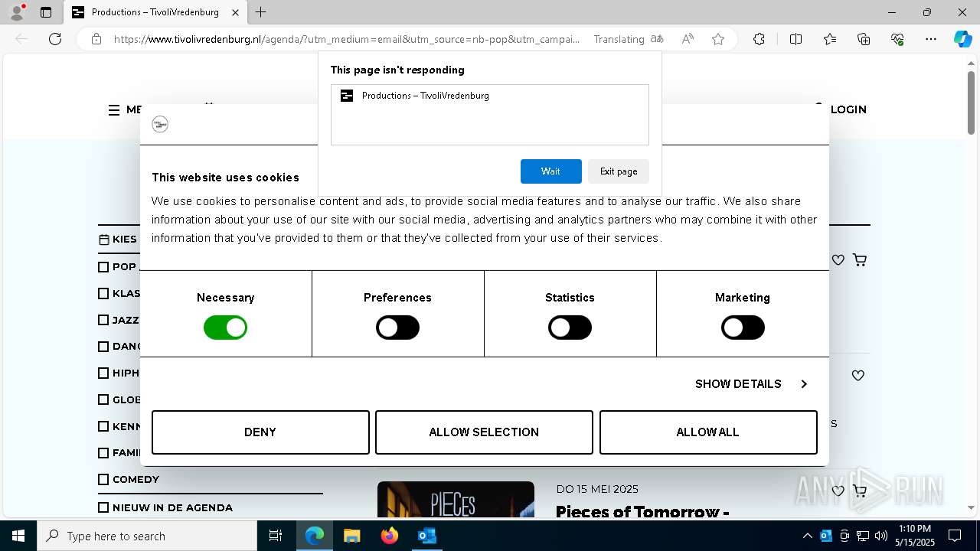Select the Productions – TivoliVredenburg tab
This screenshot has height=551, width=980.
click(x=155, y=12)
